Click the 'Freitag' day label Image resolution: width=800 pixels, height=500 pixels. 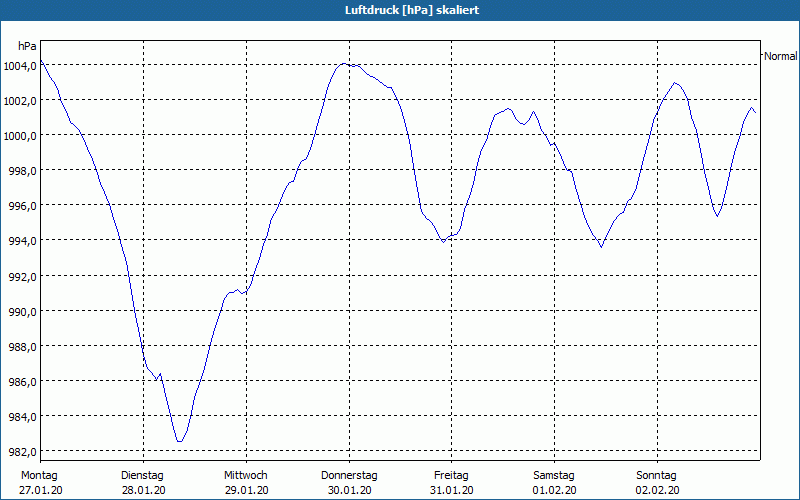click(452, 476)
